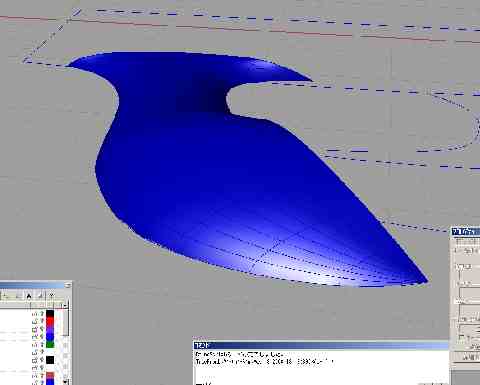Image resolution: width=480 pixels, height=385 pixels.
Task: Click the black color swatch in first layer row
Action: (x=50, y=313)
